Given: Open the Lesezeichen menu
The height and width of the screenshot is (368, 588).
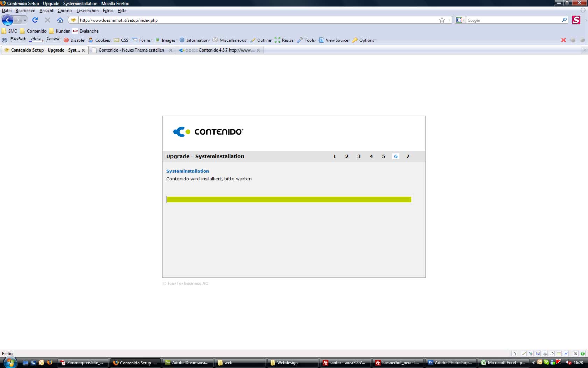Looking at the screenshot, I should click(x=87, y=11).
